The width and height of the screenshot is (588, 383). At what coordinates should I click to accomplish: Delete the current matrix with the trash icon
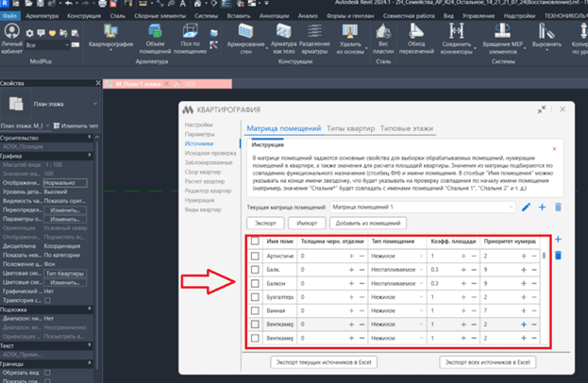558,207
